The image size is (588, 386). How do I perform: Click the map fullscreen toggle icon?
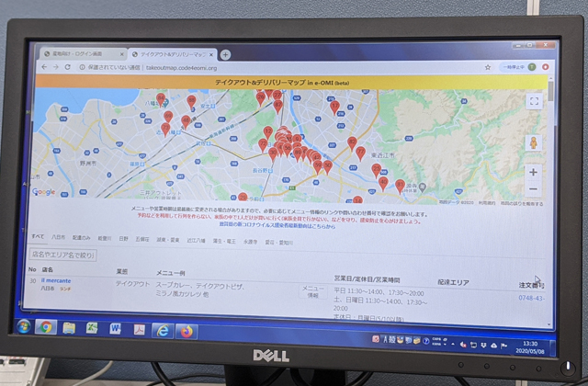pyautogui.click(x=535, y=102)
